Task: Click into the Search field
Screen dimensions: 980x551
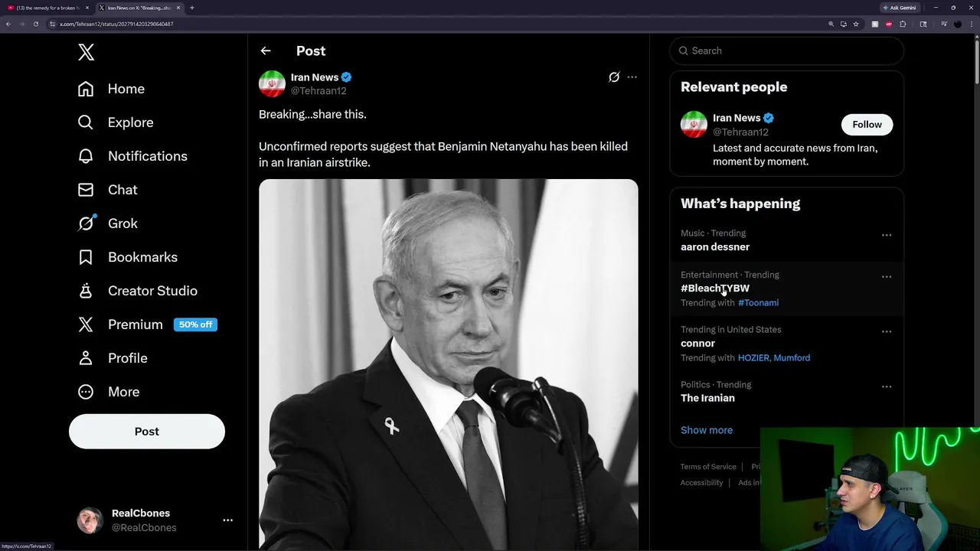Action: click(786, 51)
